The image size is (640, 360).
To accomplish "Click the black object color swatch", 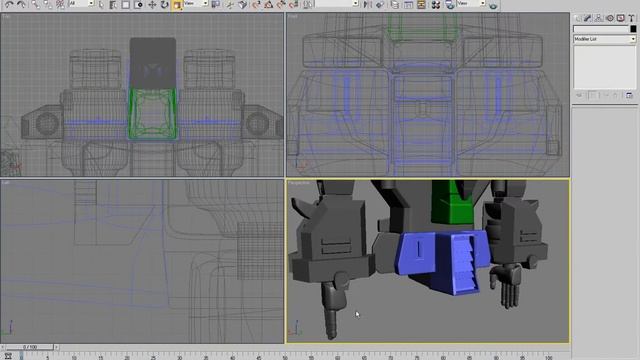I will 633,29.
